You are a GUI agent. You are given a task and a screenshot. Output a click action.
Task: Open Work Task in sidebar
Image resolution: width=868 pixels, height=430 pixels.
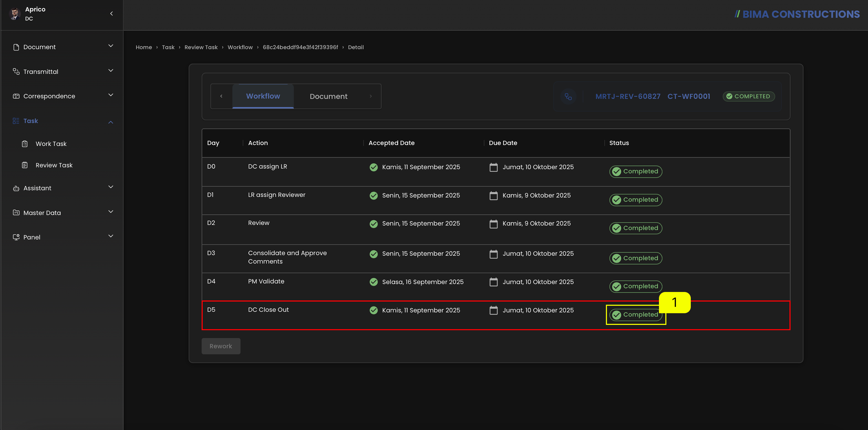(51, 144)
